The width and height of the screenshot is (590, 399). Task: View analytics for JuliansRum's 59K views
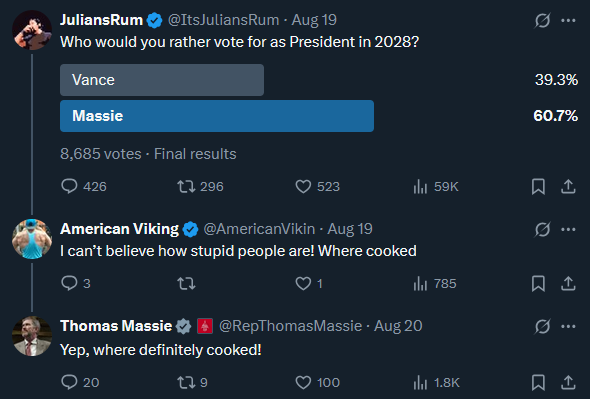coord(435,186)
